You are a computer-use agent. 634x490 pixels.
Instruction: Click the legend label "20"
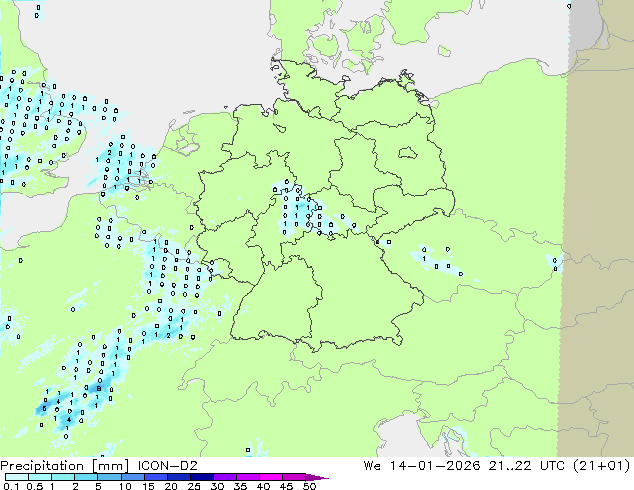(171, 486)
